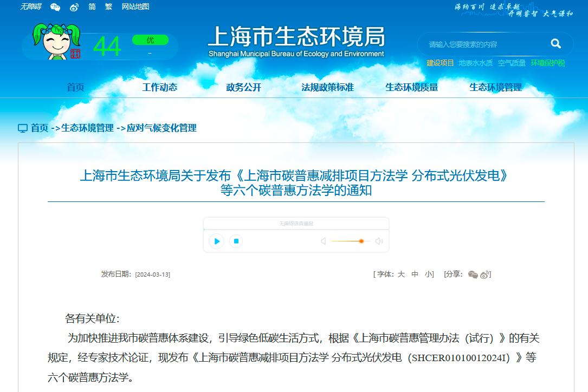Set font size to 小
Image resolution: width=588 pixels, height=392 pixels.
coord(428,275)
